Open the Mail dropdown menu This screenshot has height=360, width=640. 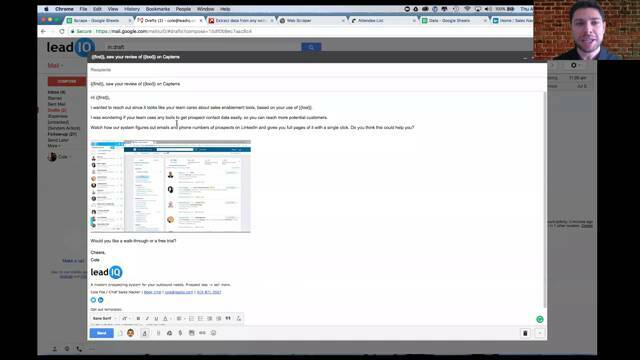coord(55,65)
